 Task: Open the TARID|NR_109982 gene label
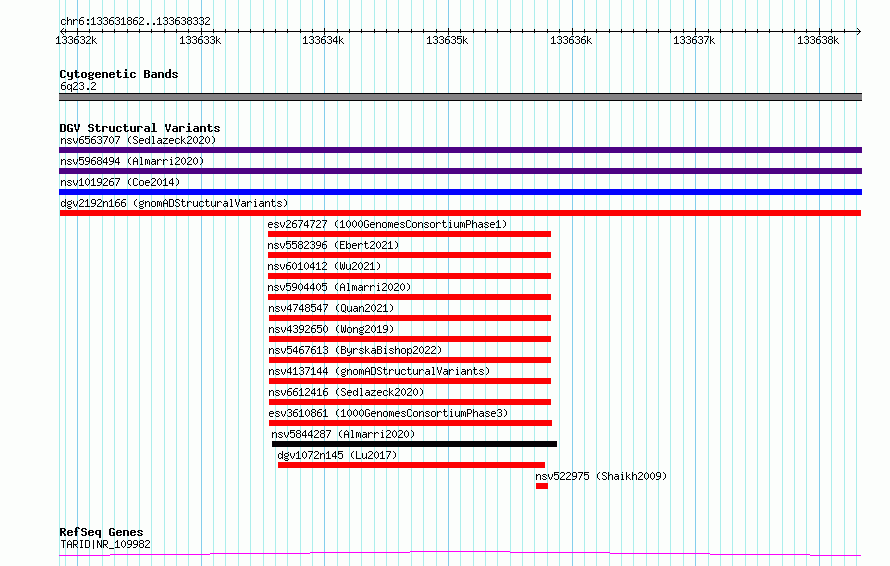(x=106, y=544)
